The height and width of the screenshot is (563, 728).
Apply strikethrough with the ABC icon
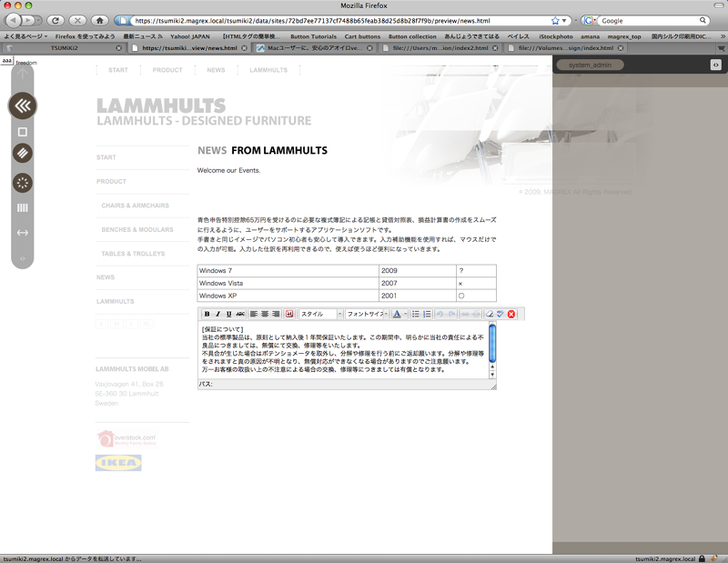(x=240, y=314)
